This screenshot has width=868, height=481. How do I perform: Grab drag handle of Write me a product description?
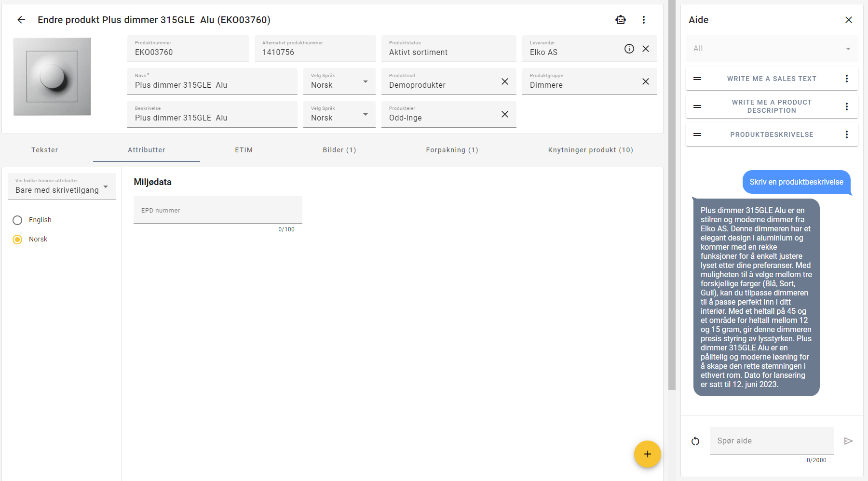pos(697,107)
